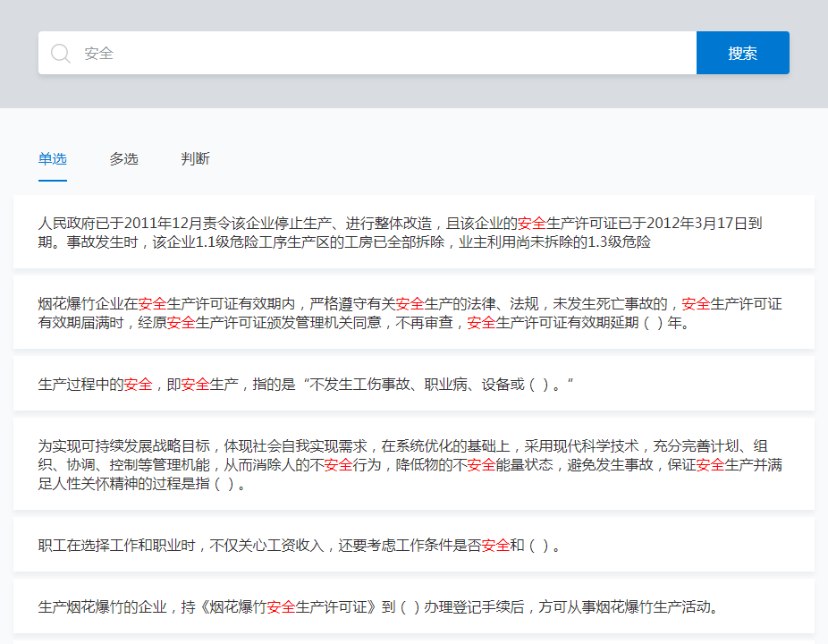Focus the search field containing 安全
The image size is (828, 644).
tap(368, 53)
